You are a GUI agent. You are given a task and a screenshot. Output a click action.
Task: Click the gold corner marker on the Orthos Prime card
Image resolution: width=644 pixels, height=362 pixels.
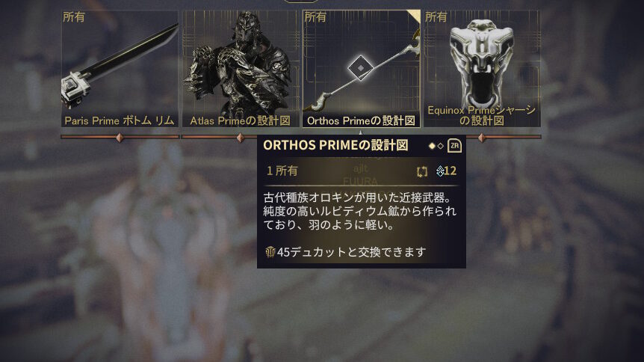click(415, 16)
